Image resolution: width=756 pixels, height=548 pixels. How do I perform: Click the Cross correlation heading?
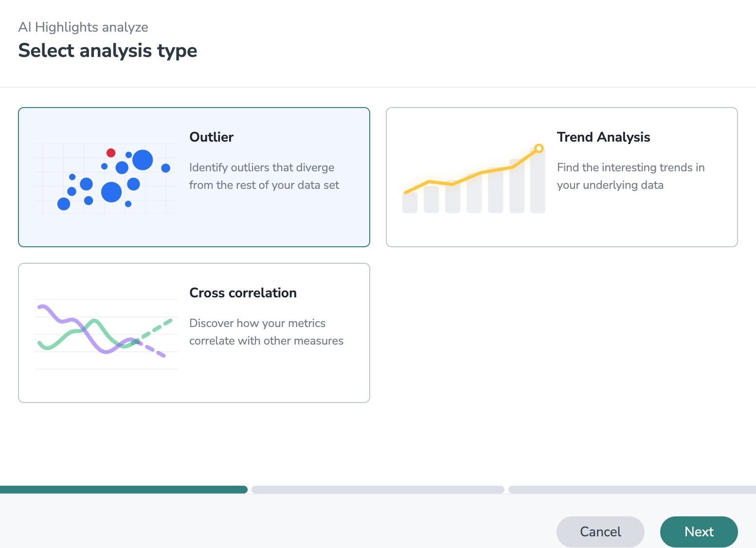pos(243,293)
